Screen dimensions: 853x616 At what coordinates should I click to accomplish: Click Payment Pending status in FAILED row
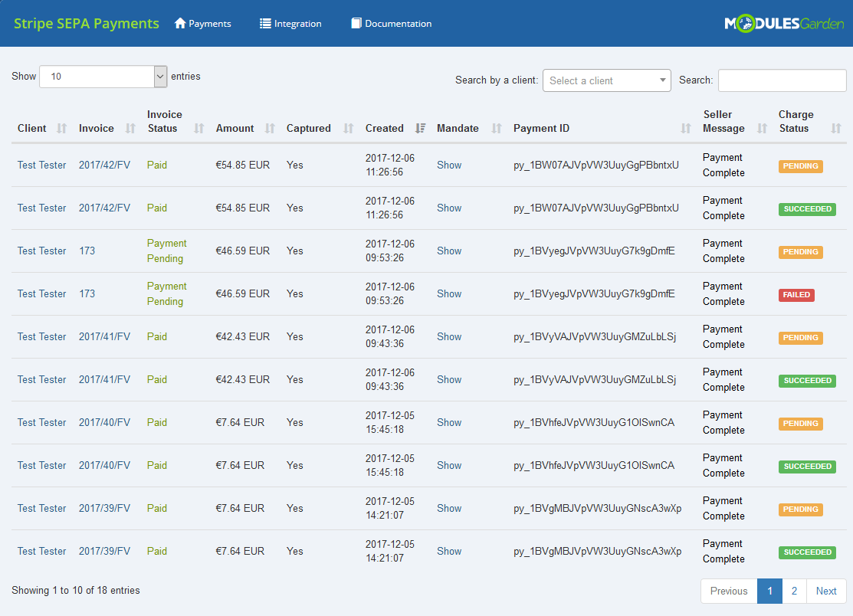pos(166,294)
